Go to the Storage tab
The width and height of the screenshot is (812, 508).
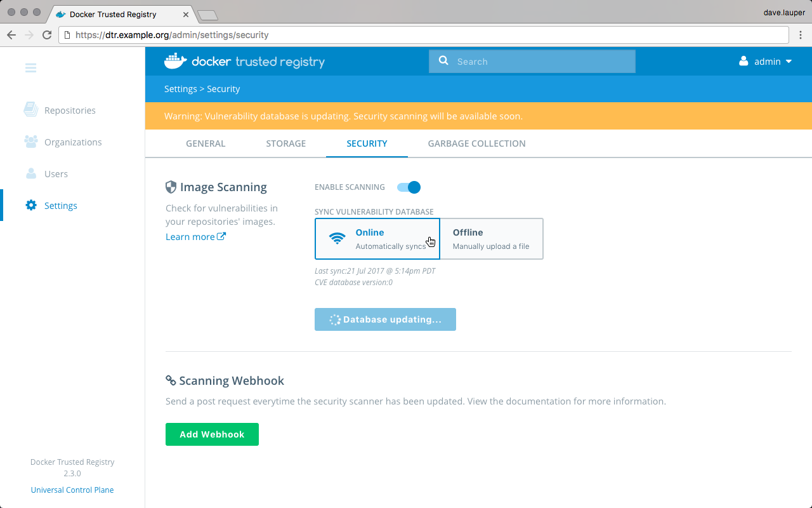click(285, 144)
